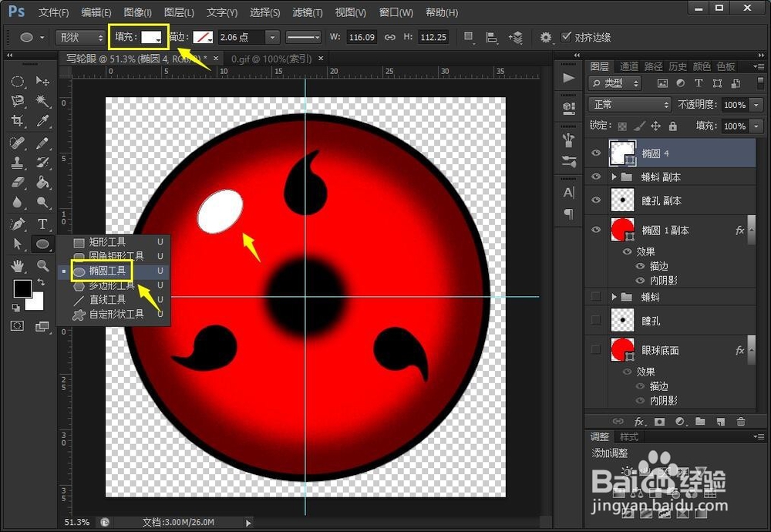The image size is (771, 532).
Task: Show the 蝌蚪 group
Action: coord(596,297)
